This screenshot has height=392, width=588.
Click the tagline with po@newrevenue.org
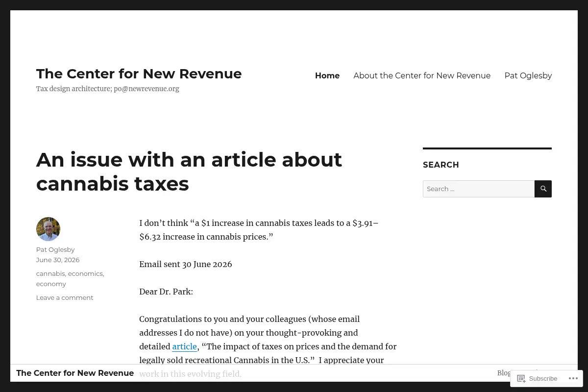coord(108,89)
